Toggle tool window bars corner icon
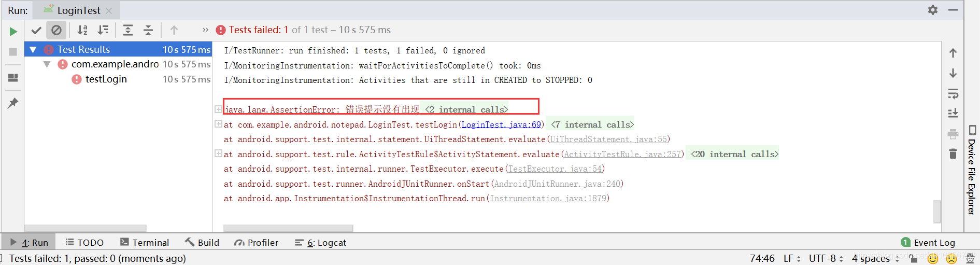980x265 pixels. point(2,258)
